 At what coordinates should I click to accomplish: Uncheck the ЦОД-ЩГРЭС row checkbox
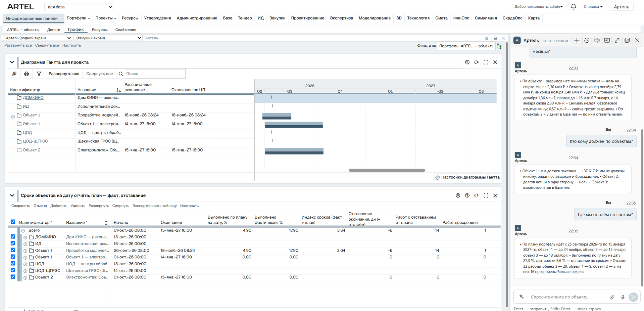coord(13,270)
